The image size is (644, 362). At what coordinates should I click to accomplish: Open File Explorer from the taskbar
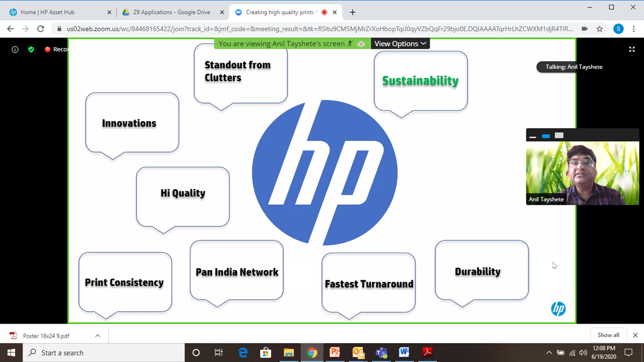(x=289, y=352)
